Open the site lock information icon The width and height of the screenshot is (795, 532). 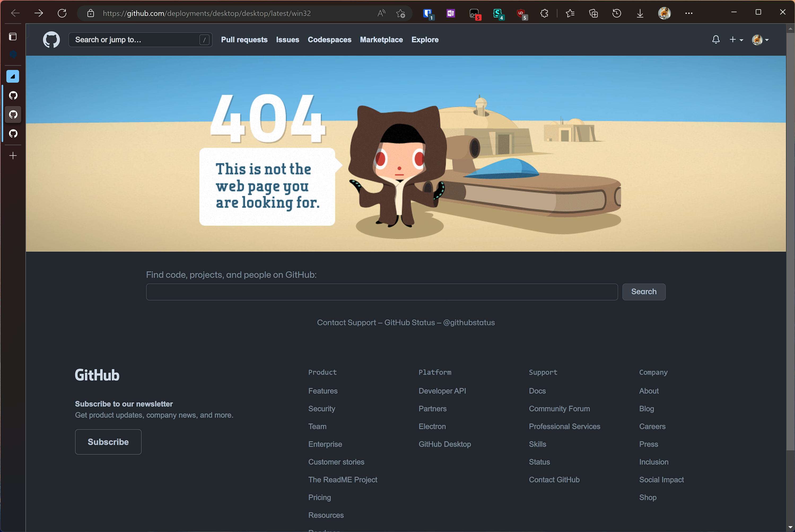tap(91, 13)
